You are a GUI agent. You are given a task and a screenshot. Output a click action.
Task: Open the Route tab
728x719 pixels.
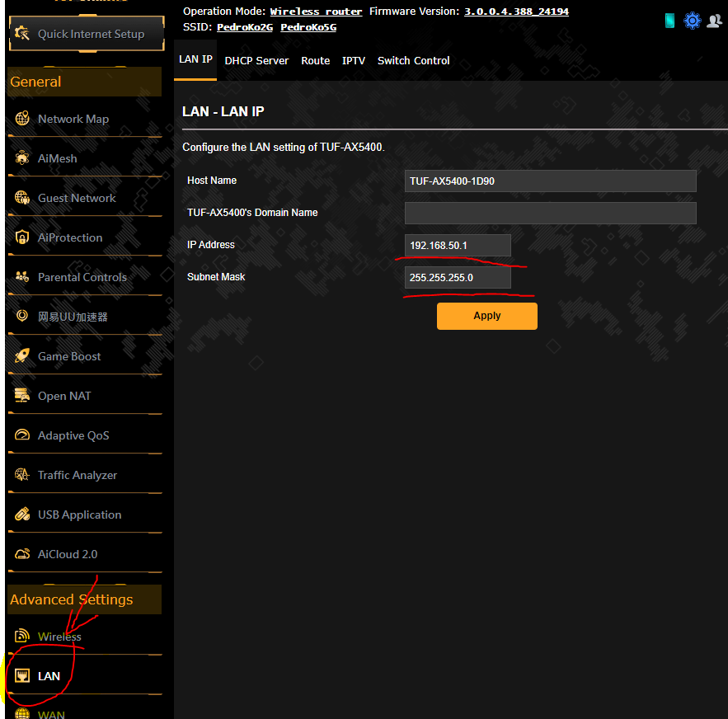[x=315, y=61]
